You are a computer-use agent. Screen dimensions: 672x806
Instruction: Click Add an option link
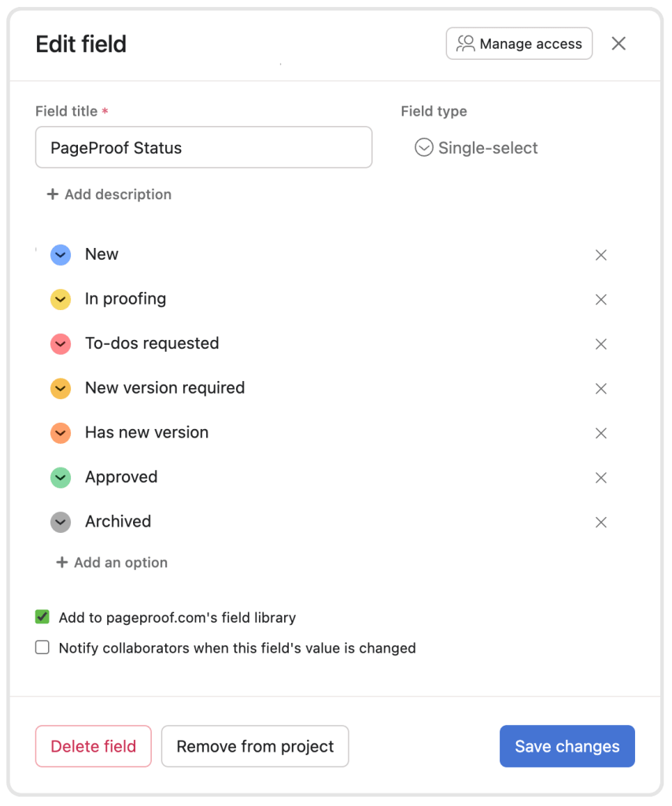tap(112, 563)
